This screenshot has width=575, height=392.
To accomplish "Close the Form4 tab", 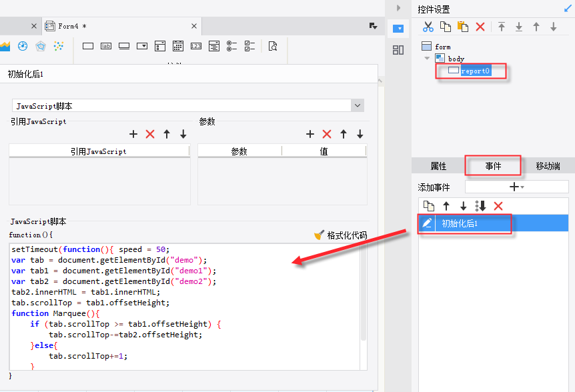I will click(194, 26).
